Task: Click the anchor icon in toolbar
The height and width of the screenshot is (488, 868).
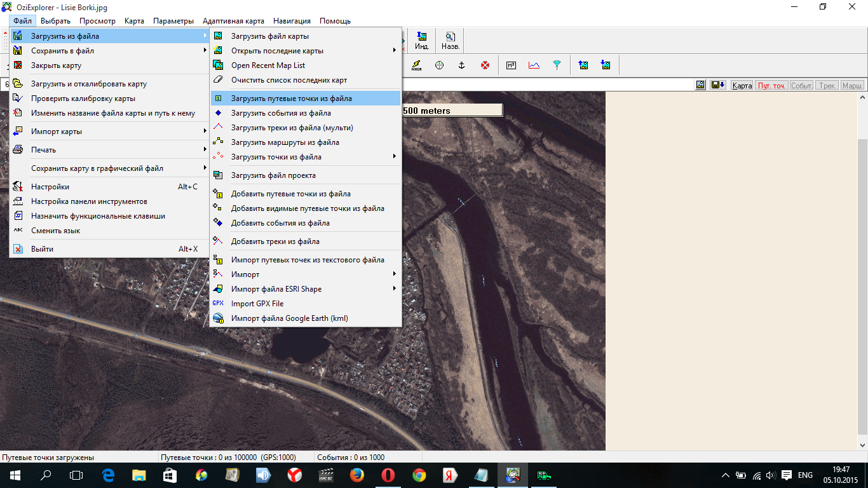Action: [462, 65]
